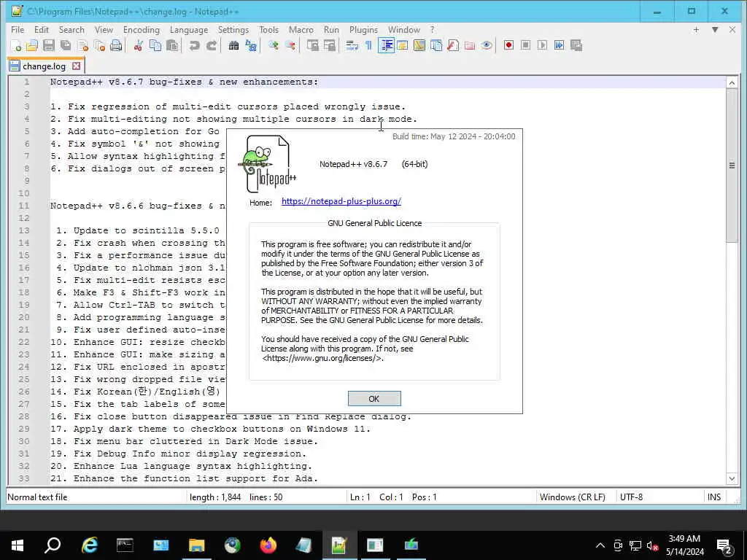Screen dimensions: 747x560
Task: Toggle file monitoring with the eye icon
Action: tap(487, 45)
